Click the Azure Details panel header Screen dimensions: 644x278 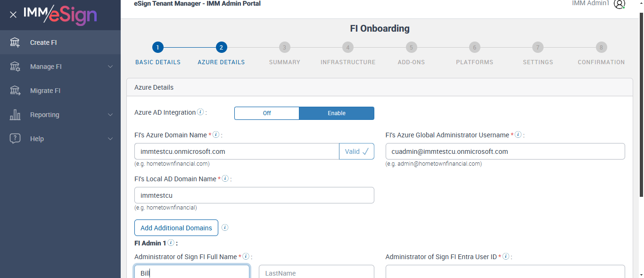pos(380,87)
